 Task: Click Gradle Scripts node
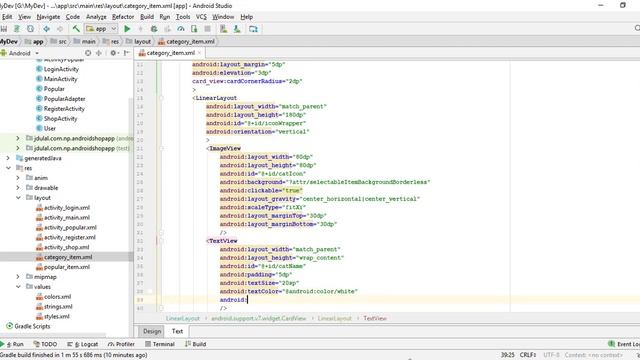point(28,326)
